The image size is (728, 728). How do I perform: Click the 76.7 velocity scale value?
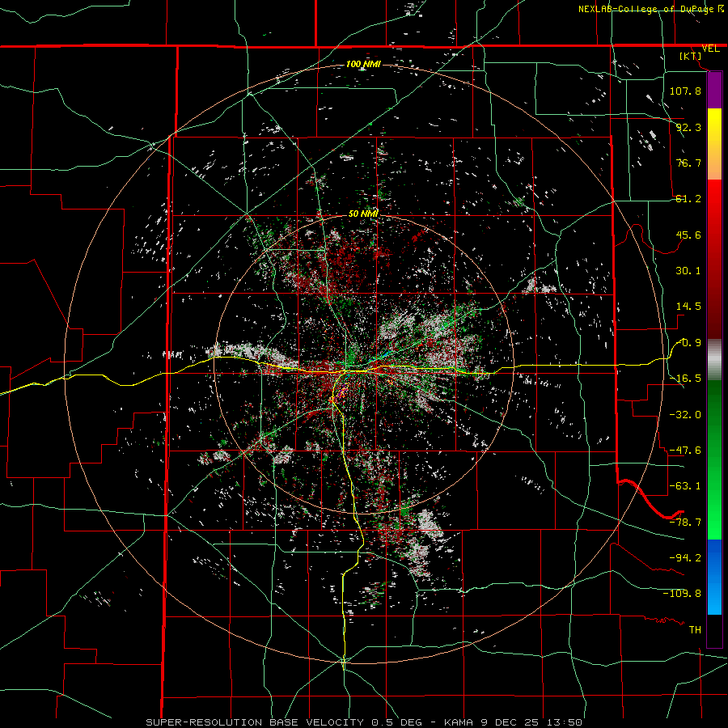coord(688,163)
